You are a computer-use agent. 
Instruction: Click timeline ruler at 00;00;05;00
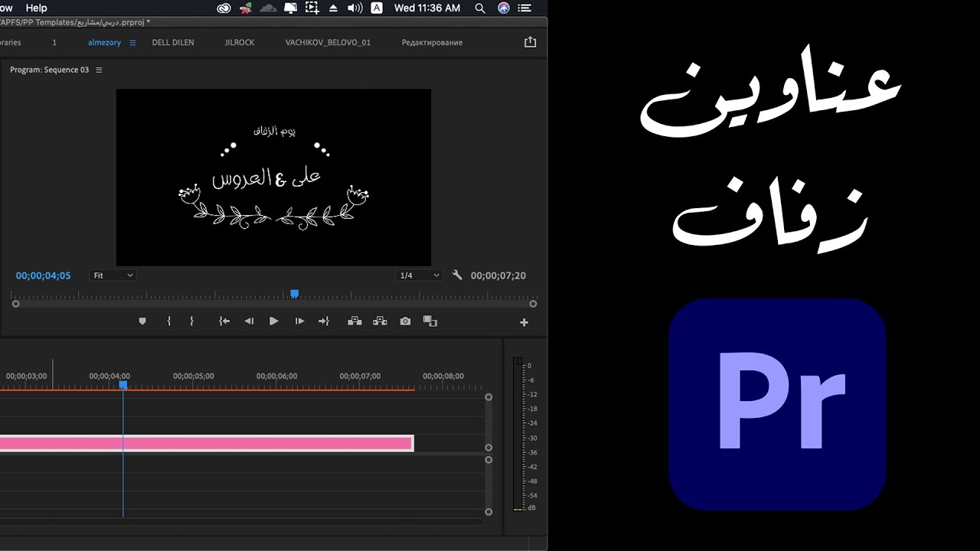(x=193, y=377)
